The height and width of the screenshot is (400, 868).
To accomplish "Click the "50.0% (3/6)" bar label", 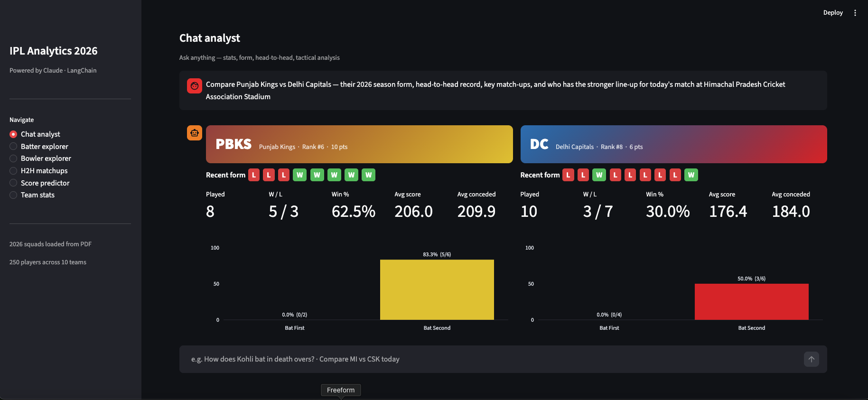I will click(x=752, y=279).
